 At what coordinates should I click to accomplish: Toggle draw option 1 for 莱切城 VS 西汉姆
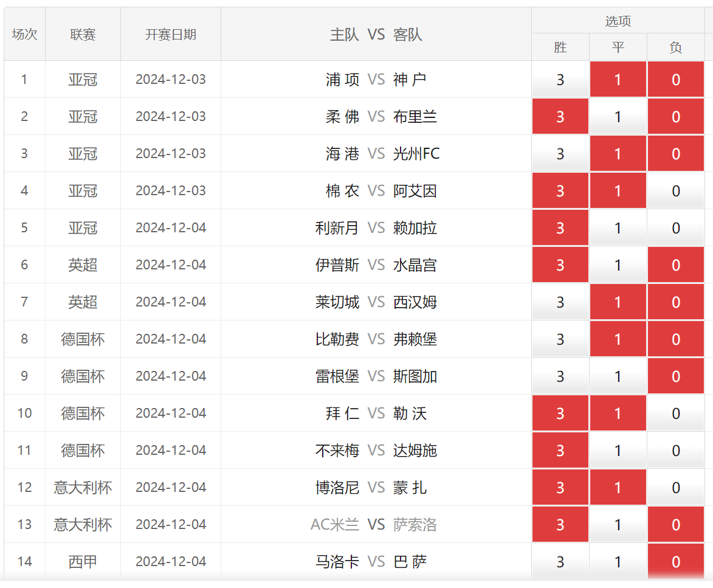pyautogui.click(x=618, y=302)
